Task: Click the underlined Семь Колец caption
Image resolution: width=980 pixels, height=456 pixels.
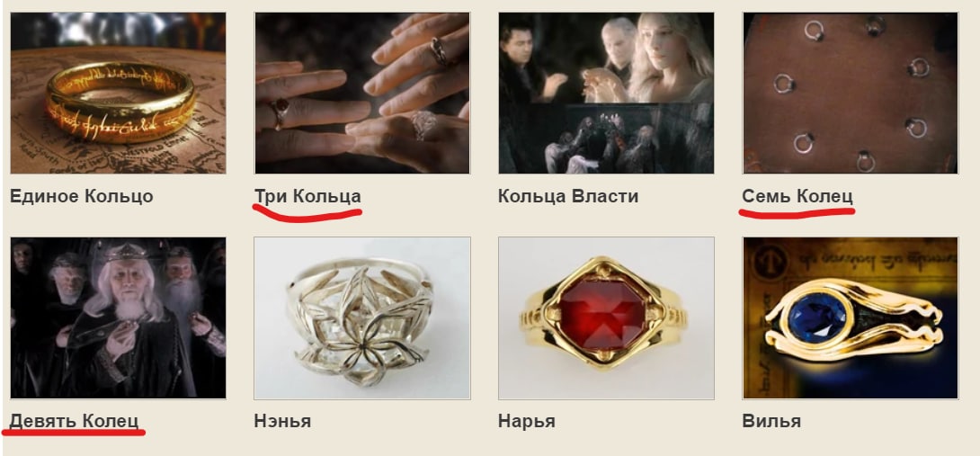Action: click(797, 196)
